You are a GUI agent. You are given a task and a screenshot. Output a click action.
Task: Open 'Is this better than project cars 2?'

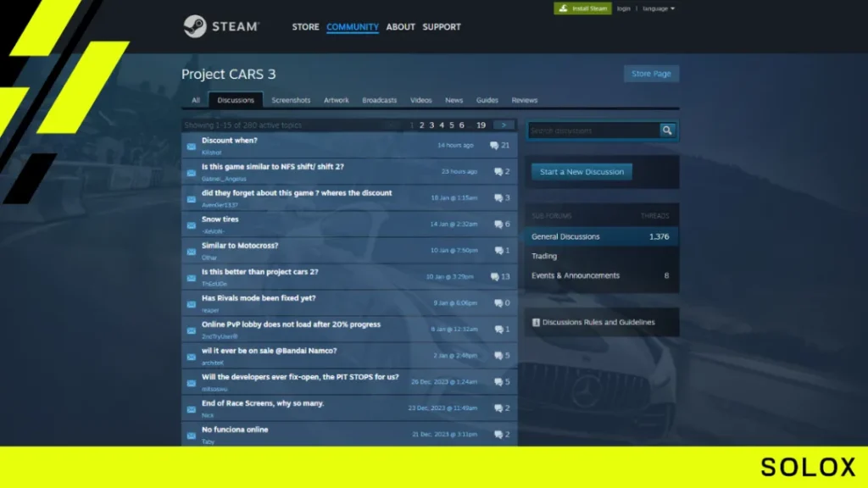click(x=259, y=272)
